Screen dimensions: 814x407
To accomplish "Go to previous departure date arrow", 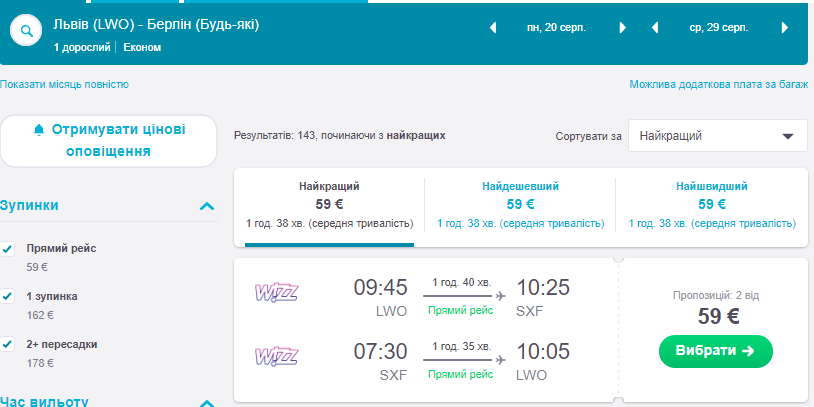I will [492, 28].
